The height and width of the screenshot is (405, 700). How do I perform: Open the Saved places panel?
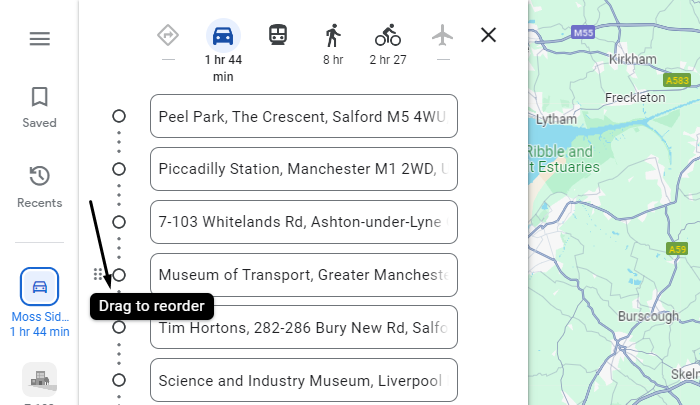(39, 108)
